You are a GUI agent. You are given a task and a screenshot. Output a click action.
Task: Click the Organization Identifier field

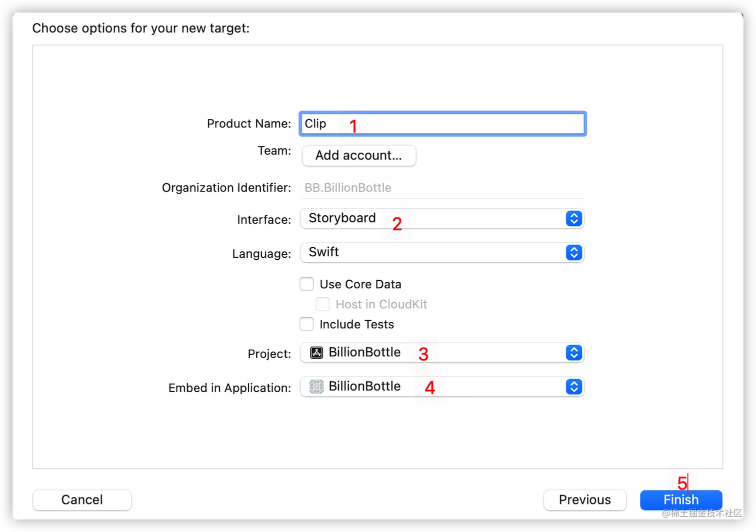(442, 188)
